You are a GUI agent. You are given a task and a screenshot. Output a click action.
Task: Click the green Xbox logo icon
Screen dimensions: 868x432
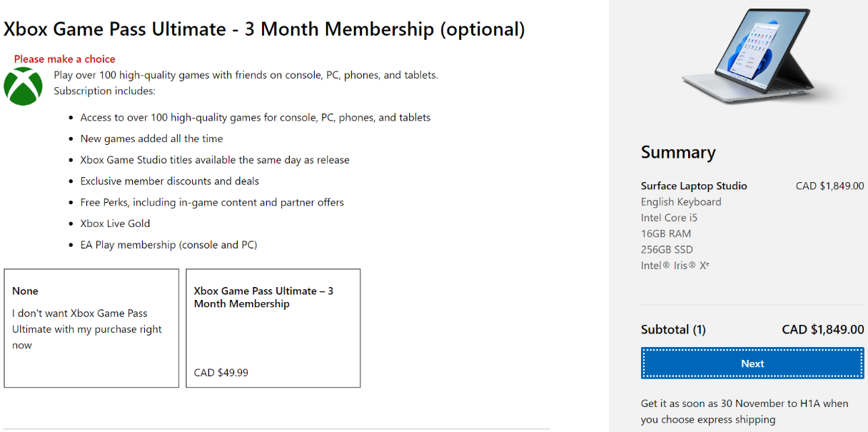pos(23,86)
